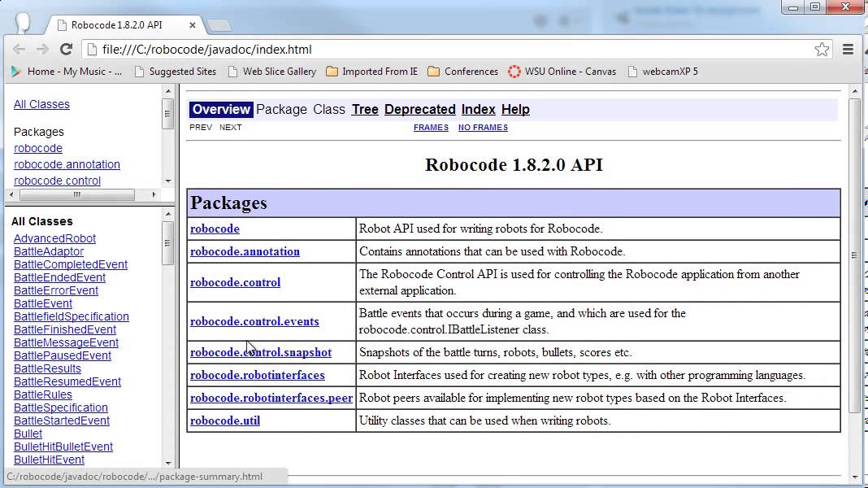Click main frame vertical scroll up arrow

coord(855,91)
